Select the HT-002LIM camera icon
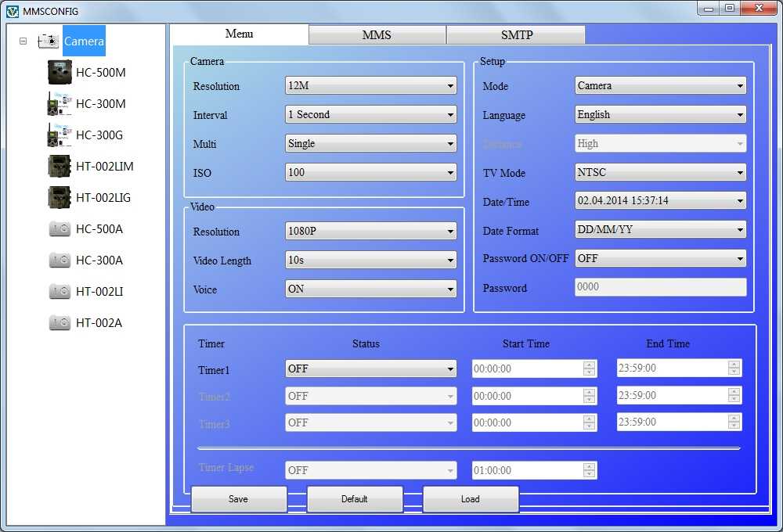 60,167
